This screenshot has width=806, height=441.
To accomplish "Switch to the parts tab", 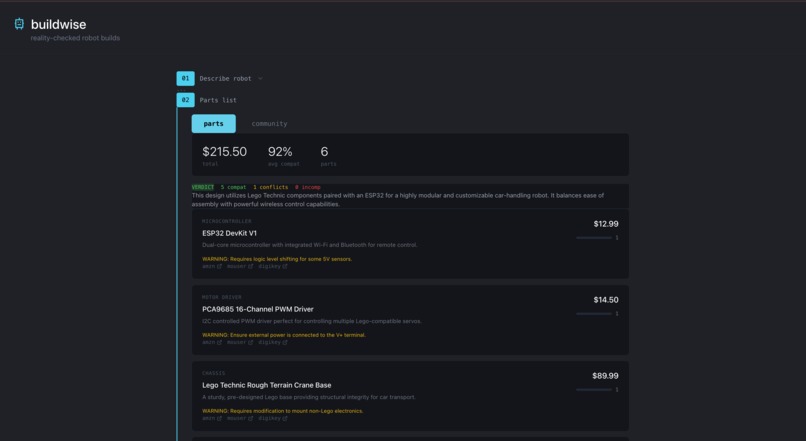I will 214,124.
